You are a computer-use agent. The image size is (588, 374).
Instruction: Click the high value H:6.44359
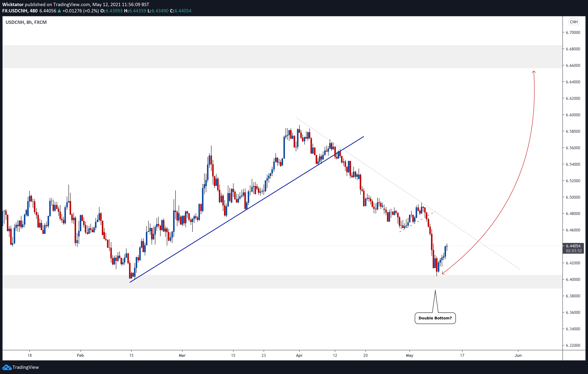(135, 11)
